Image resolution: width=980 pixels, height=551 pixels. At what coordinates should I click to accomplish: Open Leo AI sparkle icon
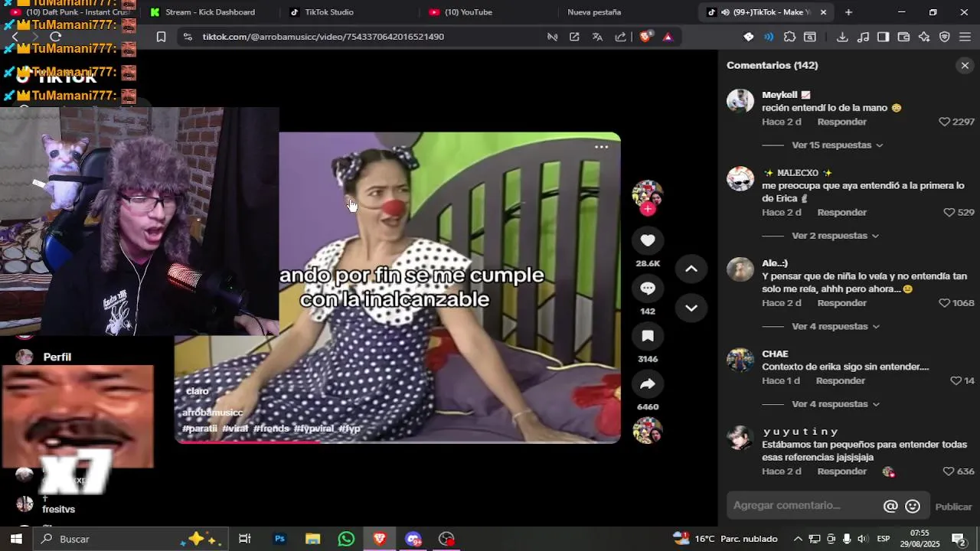click(x=924, y=37)
